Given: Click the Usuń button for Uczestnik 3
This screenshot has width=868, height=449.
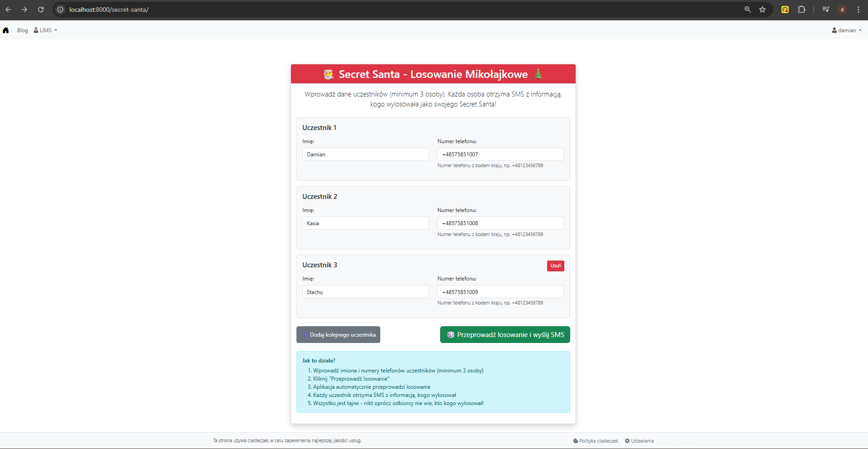Looking at the screenshot, I should (x=555, y=266).
